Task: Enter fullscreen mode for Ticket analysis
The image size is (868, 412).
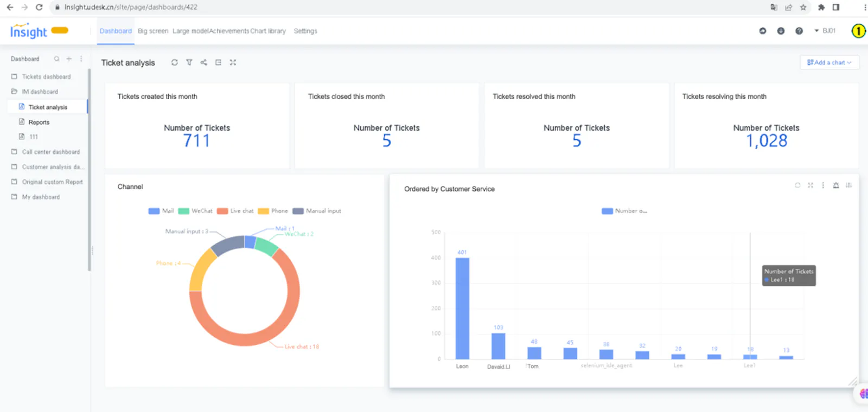Action: tap(233, 62)
